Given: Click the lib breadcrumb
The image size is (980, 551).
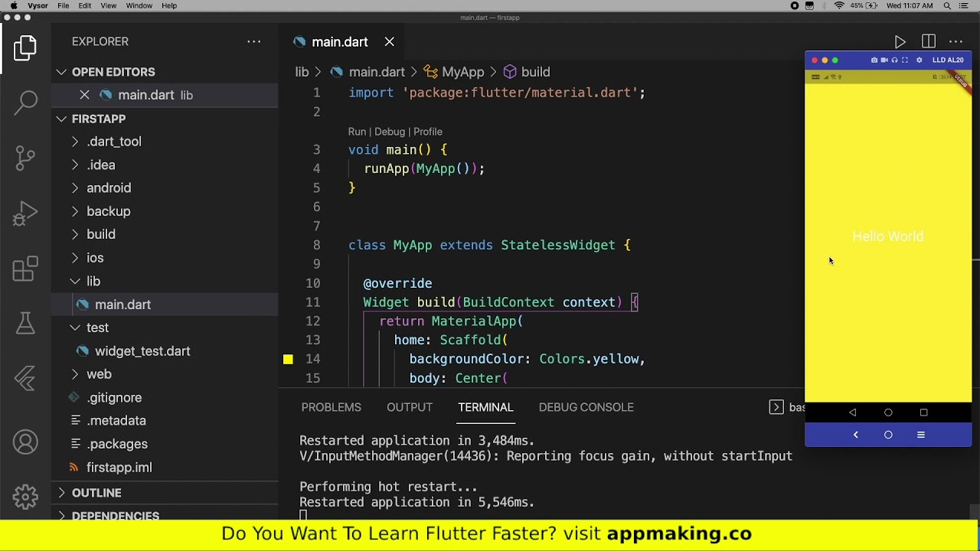Looking at the screenshot, I should [302, 72].
